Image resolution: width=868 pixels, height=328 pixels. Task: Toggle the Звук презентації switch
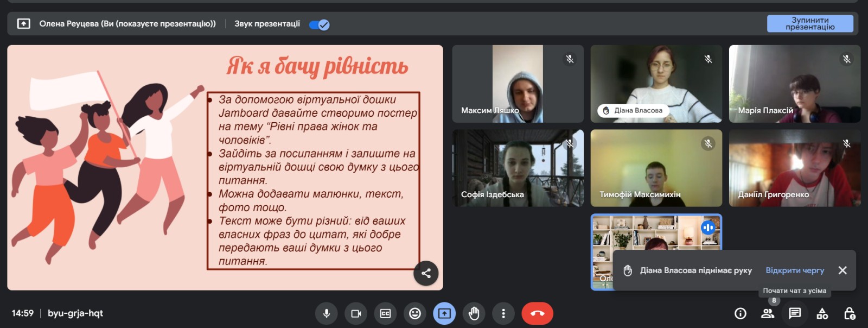(319, 24)
